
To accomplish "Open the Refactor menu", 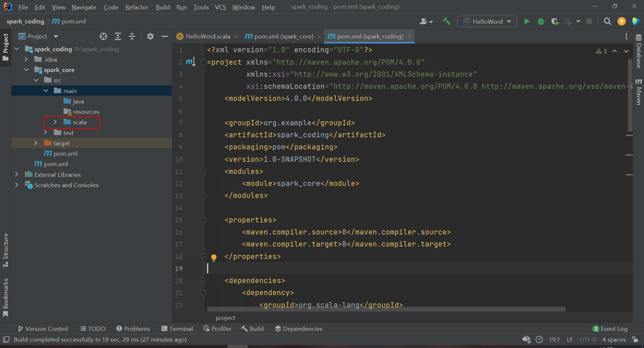I will pos(137,7).
